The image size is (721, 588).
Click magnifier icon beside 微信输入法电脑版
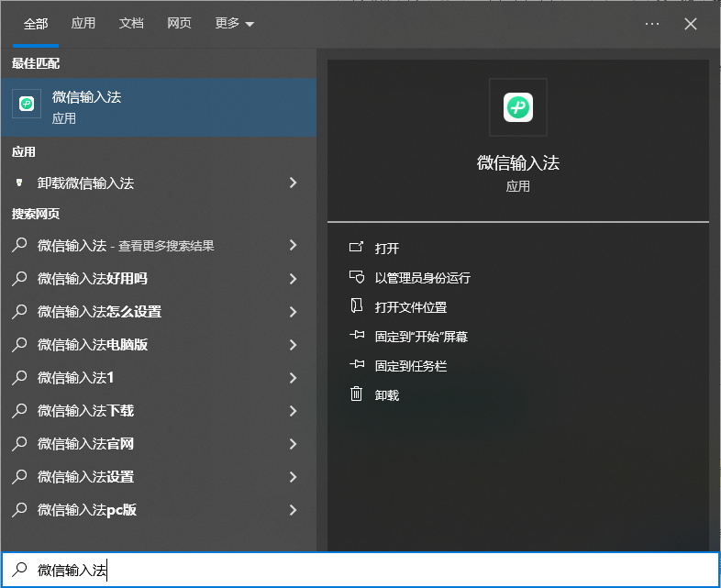click(x=19, y=344)
